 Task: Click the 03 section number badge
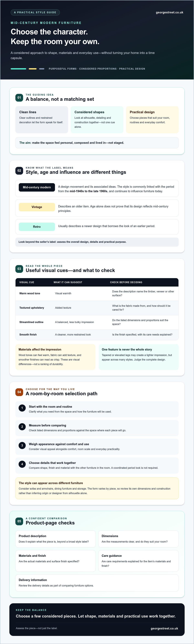(x=19, y=269)
